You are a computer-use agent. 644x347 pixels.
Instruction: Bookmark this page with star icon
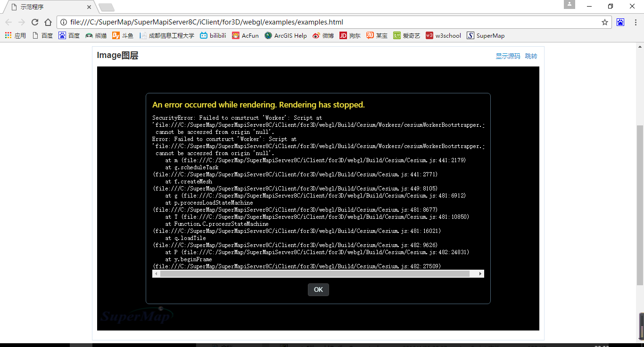(x=605, y=22)
